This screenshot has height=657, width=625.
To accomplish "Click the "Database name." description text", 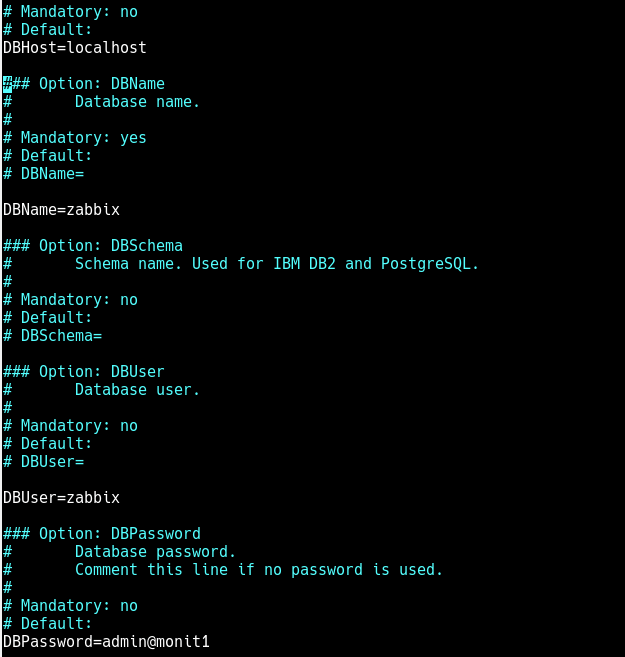I will coord(137,102).
